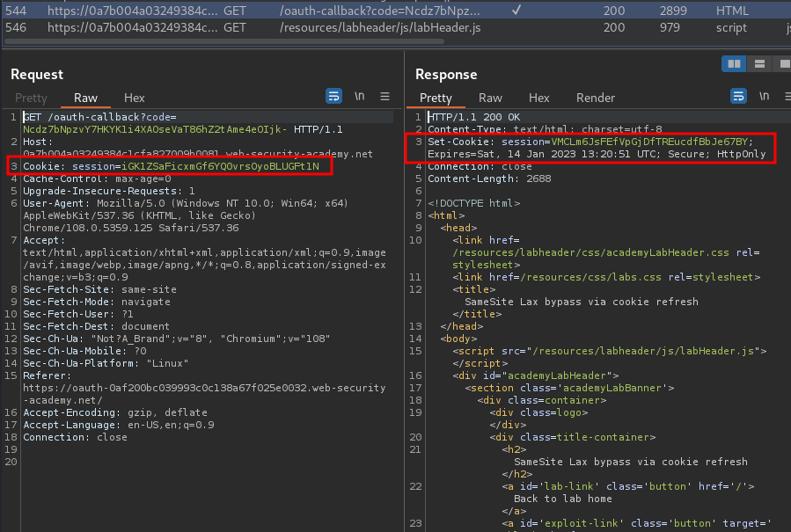
Task: Click HTML MIME type cell in row 544
Action: (732, 11)
